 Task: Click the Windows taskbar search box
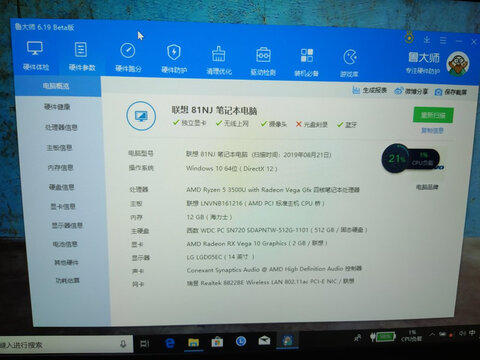[x=66, y=344]
